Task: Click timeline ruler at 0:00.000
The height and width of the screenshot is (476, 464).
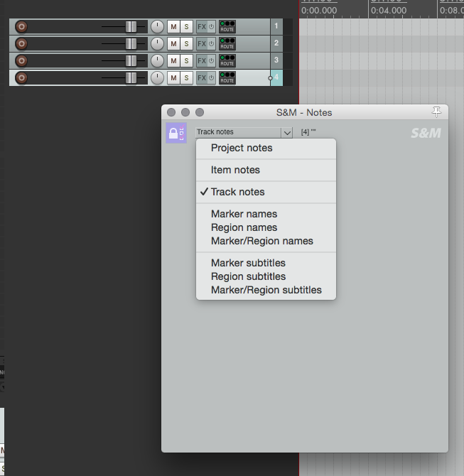Action: pos(319,11)
